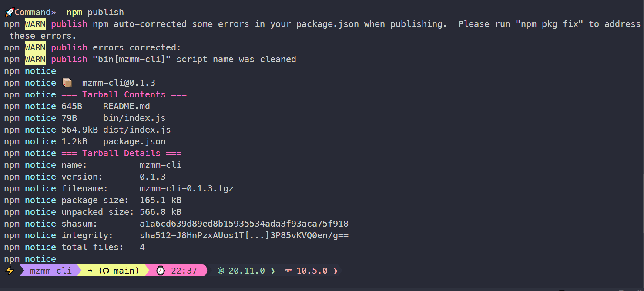Click the README.md file entry
Viewport: 644px width, 291px height.
(x=127, y=106)
